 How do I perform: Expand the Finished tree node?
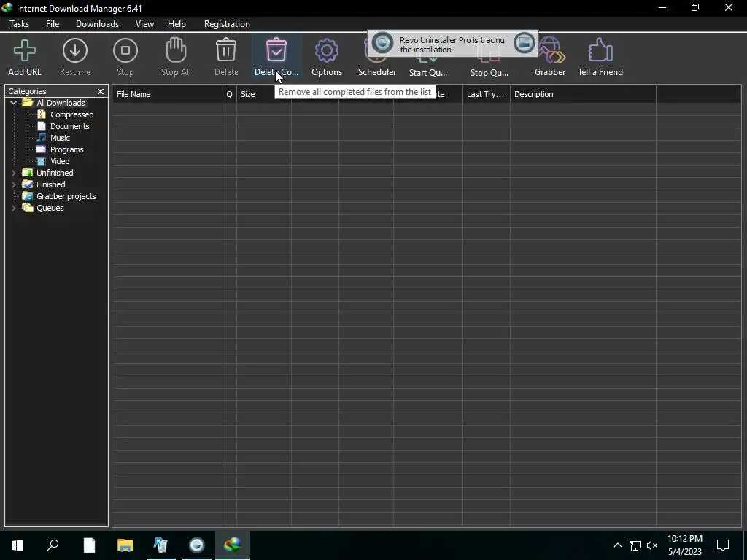(13, 184)
